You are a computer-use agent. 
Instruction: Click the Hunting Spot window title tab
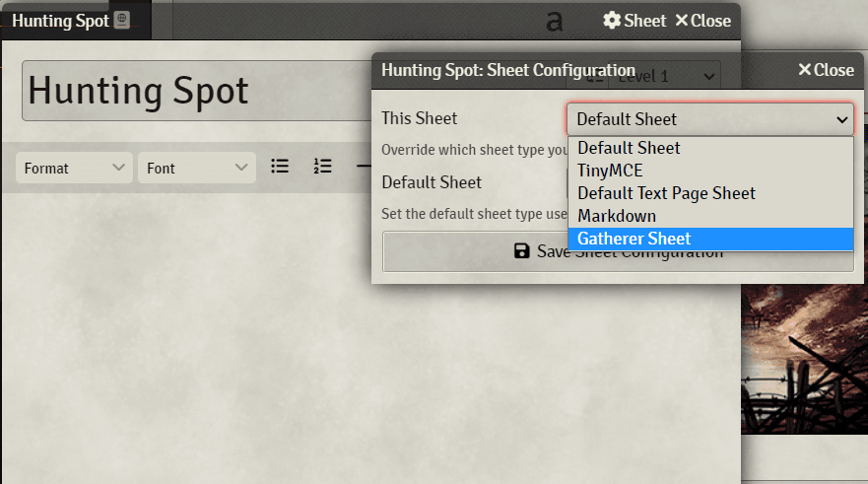click(59, 20)
